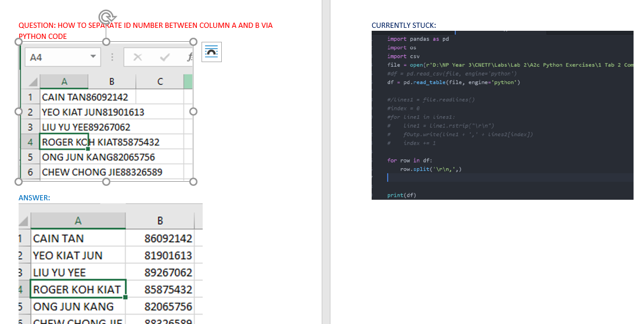Click the answer cell 81901613
The image size is (644, 324).
click(160, 255)
